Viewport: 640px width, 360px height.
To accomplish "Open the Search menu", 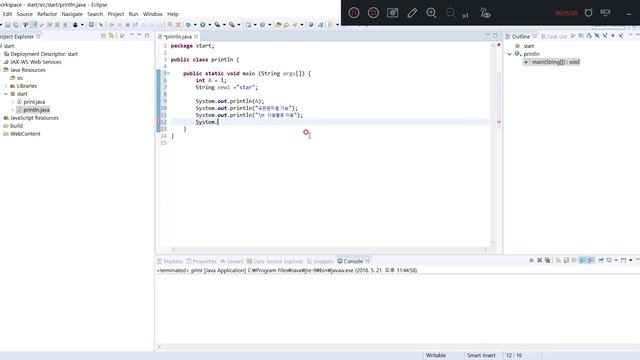I will [x=95, y=14].
